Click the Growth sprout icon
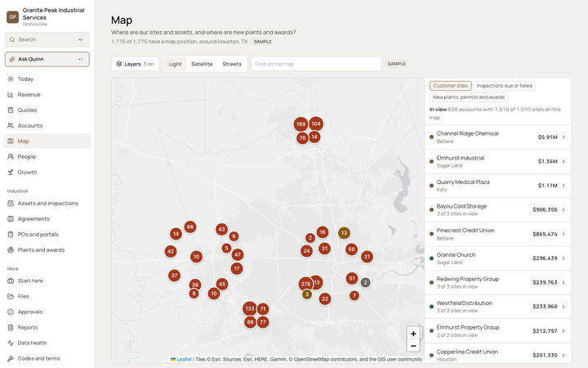The image size is (588, 368). coord(11,173)
